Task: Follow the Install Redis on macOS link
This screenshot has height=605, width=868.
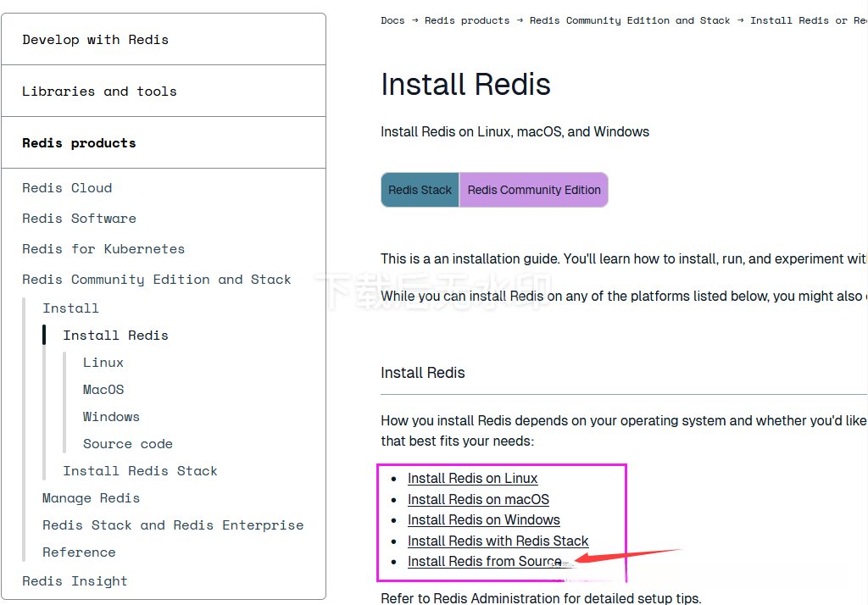Action: tap(478, 499)
